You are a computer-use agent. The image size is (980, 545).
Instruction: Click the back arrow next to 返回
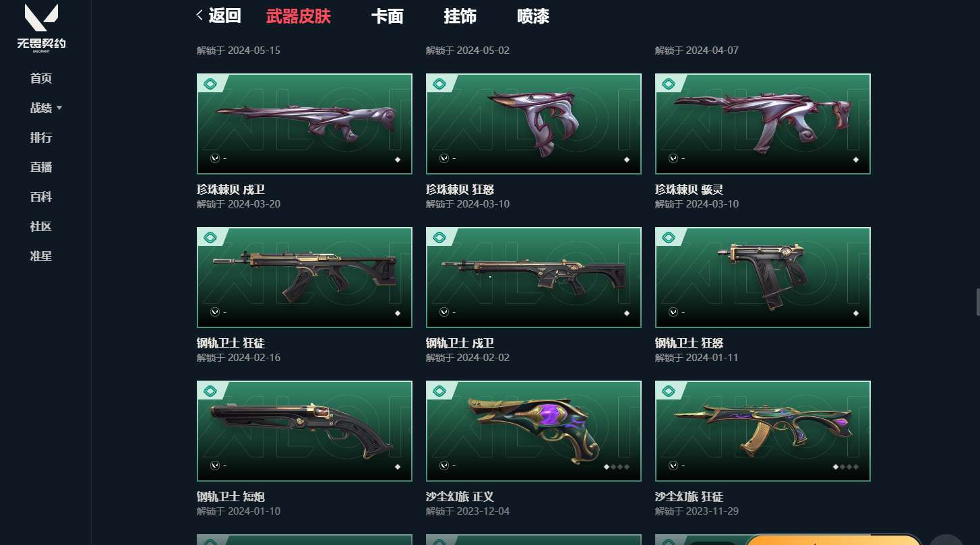click(x=200, y=15)
